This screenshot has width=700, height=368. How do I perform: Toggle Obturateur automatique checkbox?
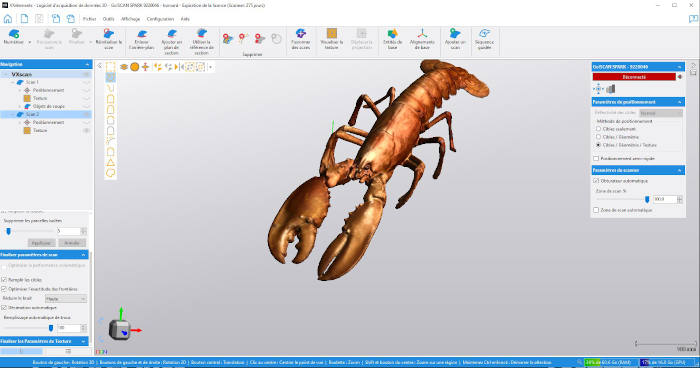[596, 181]
